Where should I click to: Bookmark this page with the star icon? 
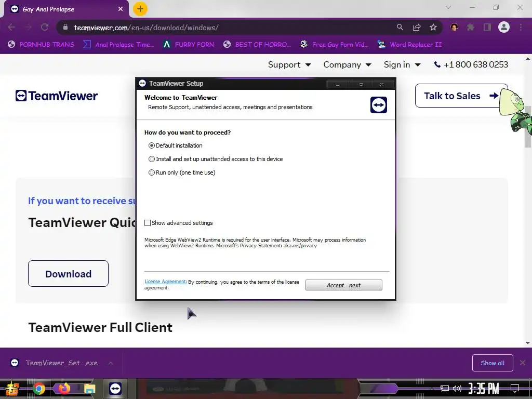[x=433, y=27]
